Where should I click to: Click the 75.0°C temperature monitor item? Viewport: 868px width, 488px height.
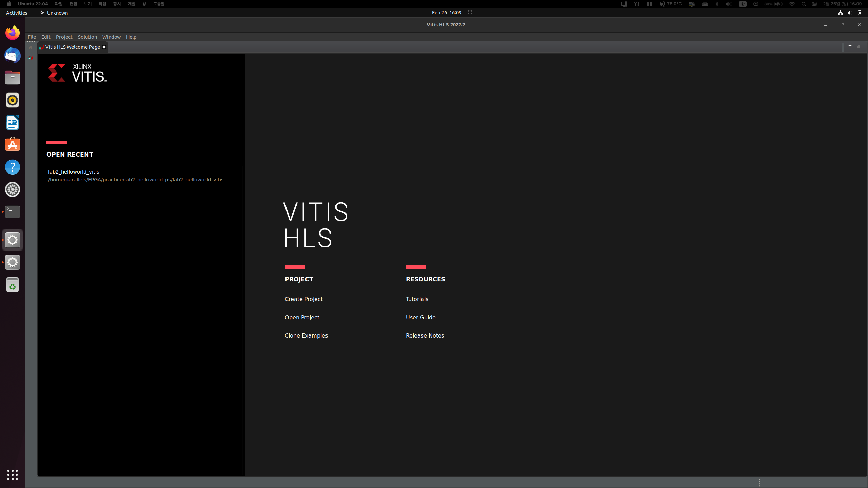(x=671, y=4)
